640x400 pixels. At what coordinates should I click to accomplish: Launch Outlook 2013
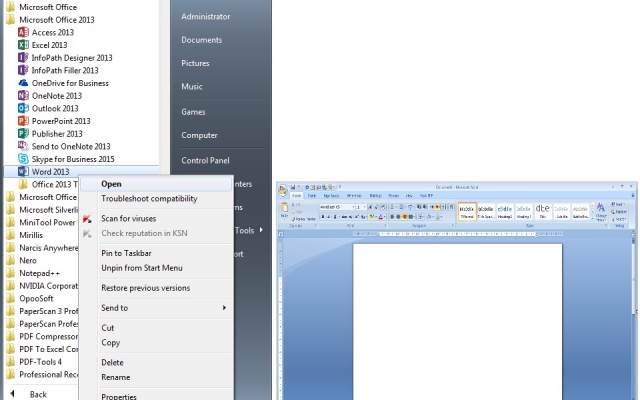(x=48, y=108)
